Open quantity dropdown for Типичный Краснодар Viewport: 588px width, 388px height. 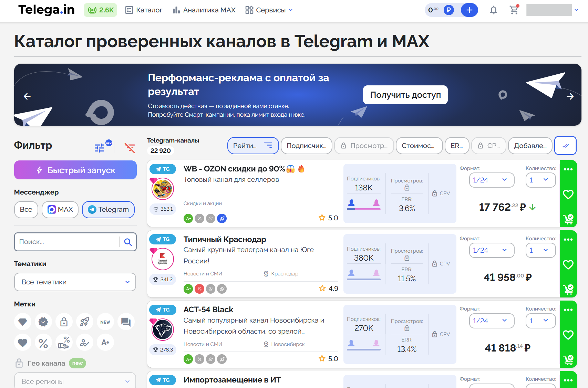click(540, 250)
